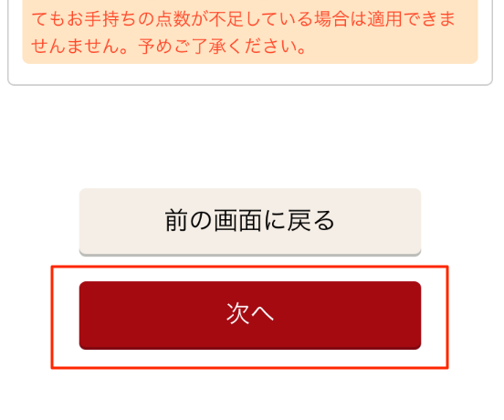Click the text 予めご了承ください
This screenshot has width=504, height=420.
click(218, 47)
